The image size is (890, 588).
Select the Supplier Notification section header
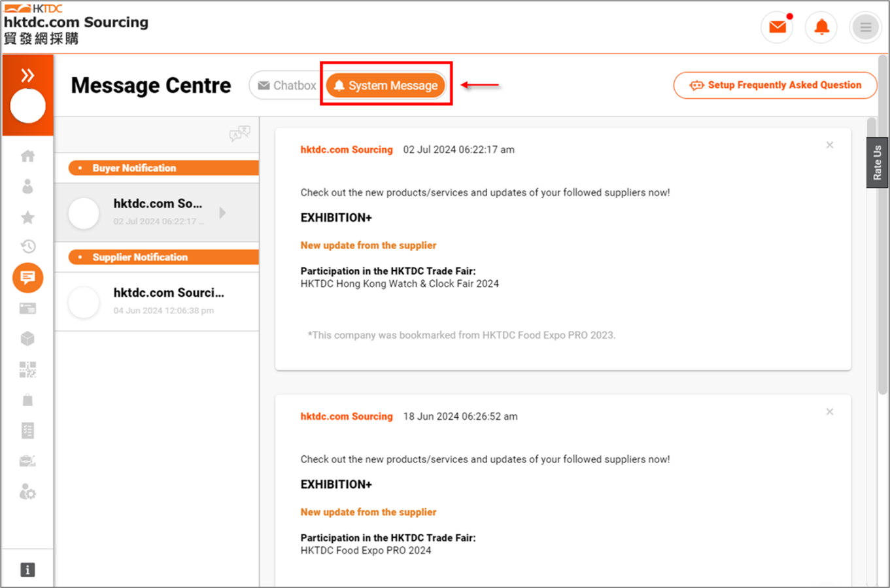point(163,257)
